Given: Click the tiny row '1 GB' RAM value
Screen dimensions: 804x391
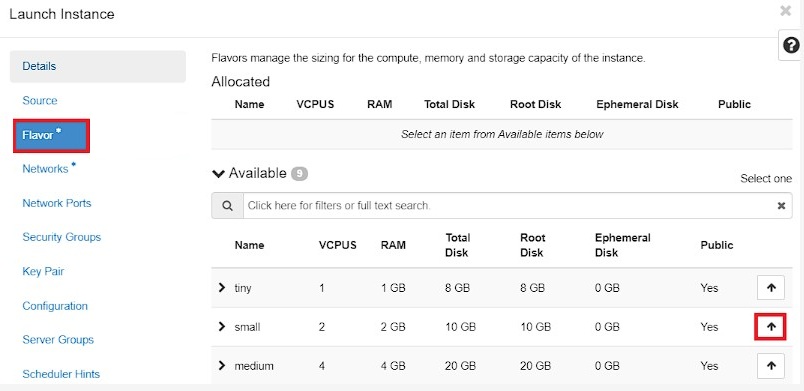Looking at the screenshot, I should point(393,288).
